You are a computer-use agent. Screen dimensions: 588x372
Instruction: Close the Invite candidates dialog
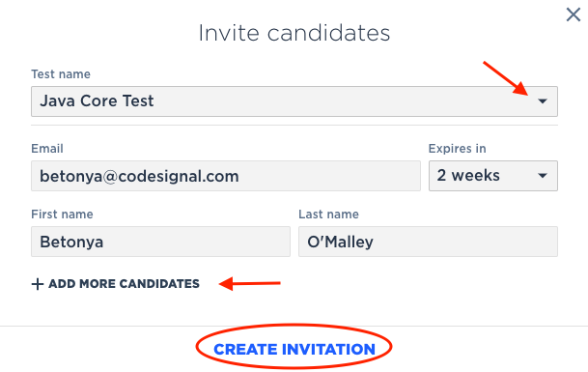point(573,15)
